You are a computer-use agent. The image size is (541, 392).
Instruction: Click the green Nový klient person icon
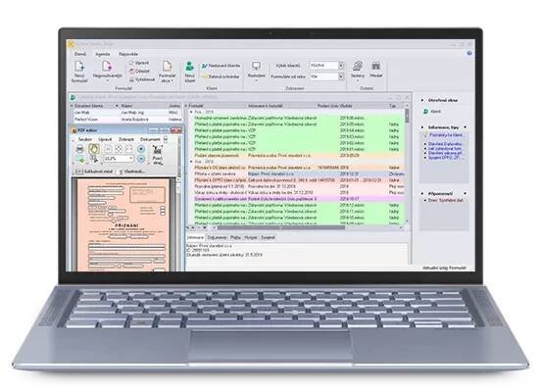click(189, 66)
